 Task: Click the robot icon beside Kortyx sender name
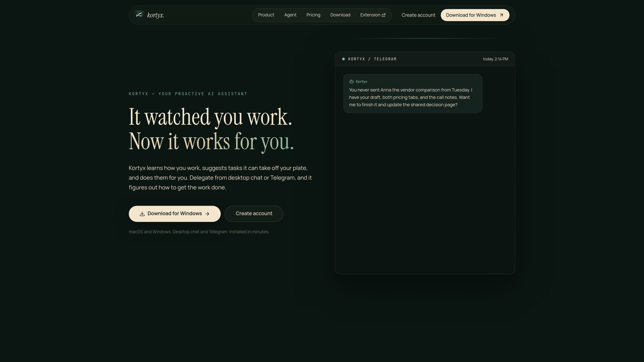point(352,81)
